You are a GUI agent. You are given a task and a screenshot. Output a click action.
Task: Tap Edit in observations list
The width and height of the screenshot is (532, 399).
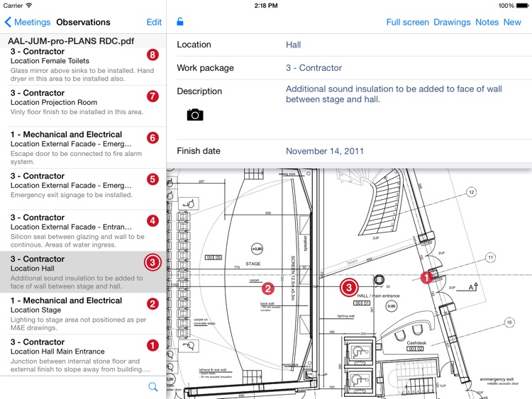[x=154, y=22]
